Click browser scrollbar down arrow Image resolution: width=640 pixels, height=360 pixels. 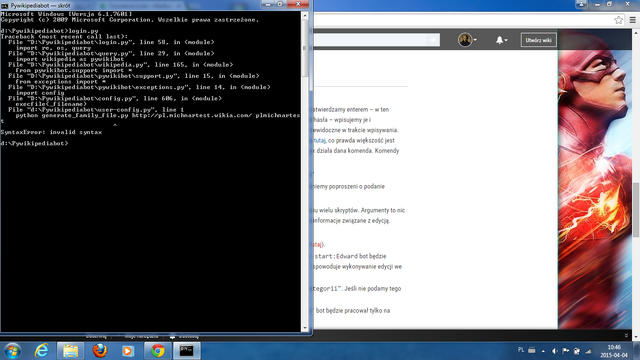636,337
